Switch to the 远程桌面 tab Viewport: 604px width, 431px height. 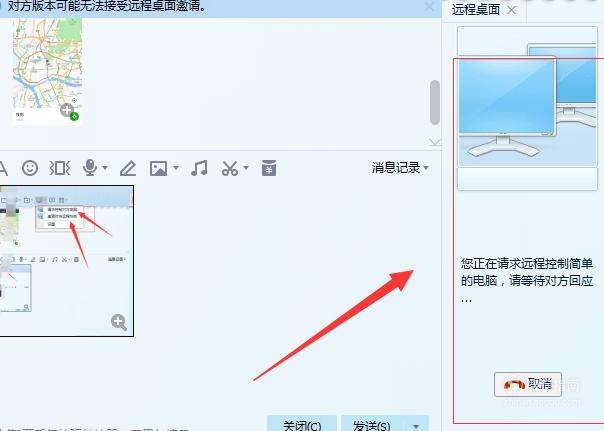point(476,10)
